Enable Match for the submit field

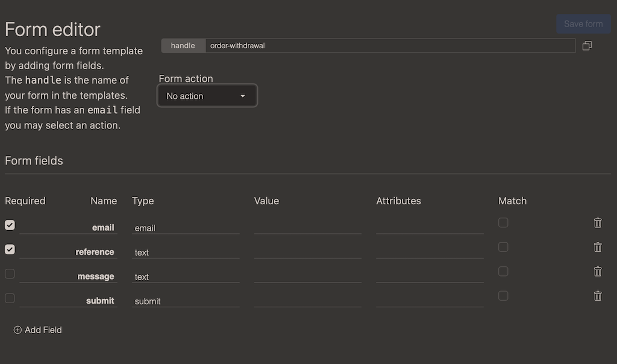503,296
